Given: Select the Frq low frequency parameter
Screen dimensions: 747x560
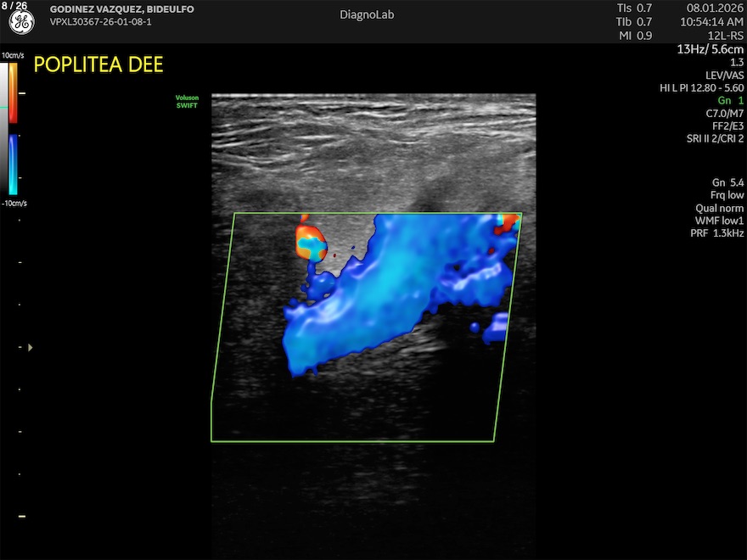Looking at the screenshot, I should [x=727, y=195].
